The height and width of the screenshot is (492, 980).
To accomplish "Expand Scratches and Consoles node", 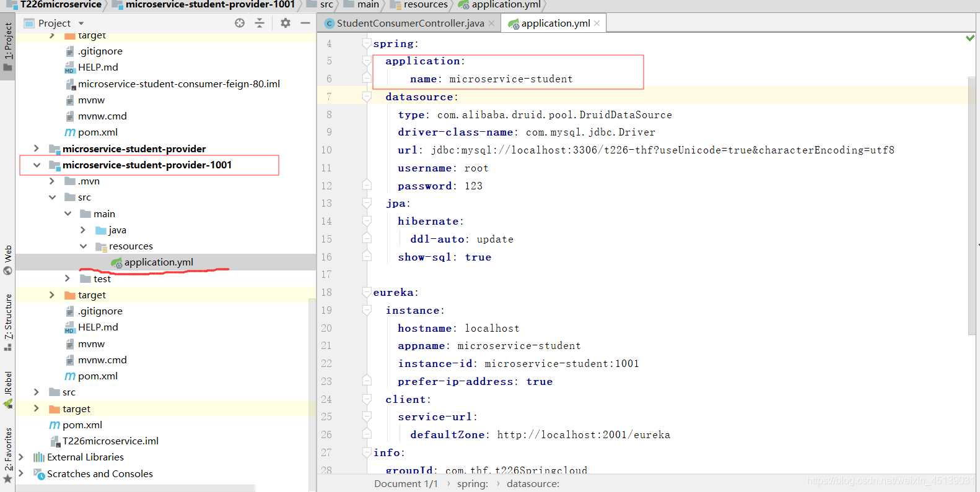I will (21, 473).
